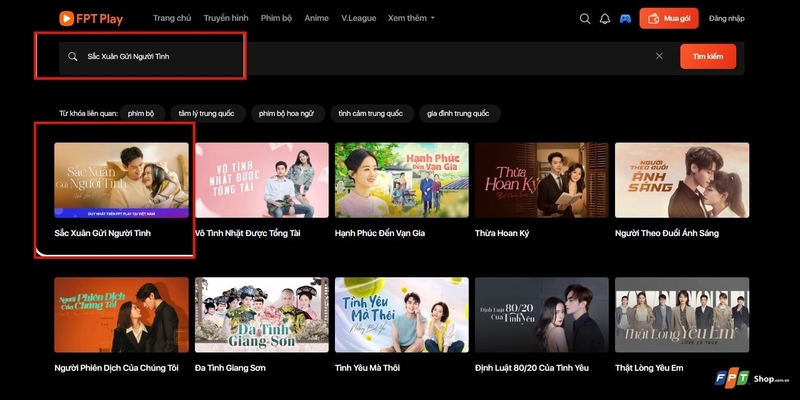Select keyword chip phim bộ hoa ngữ
The image size is (800, 400).
[287, 113]
